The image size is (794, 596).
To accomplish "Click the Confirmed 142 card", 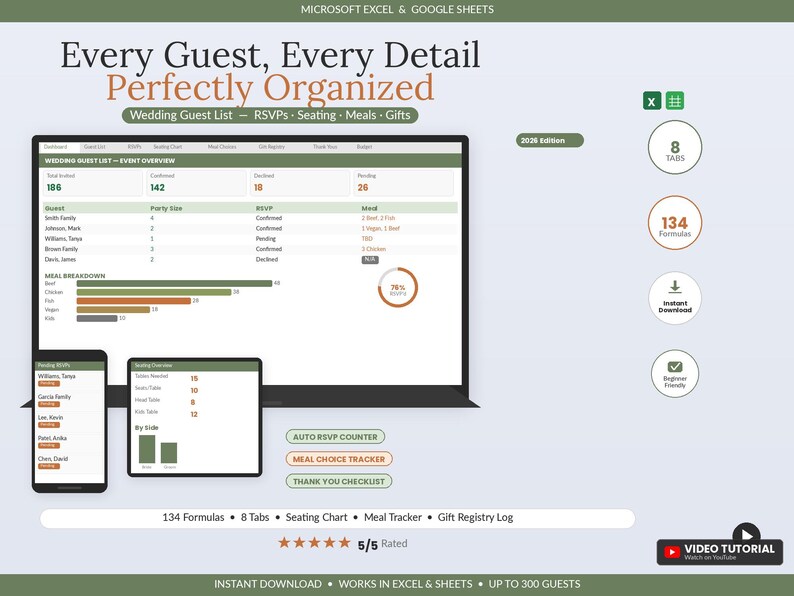I will (196, 183).
